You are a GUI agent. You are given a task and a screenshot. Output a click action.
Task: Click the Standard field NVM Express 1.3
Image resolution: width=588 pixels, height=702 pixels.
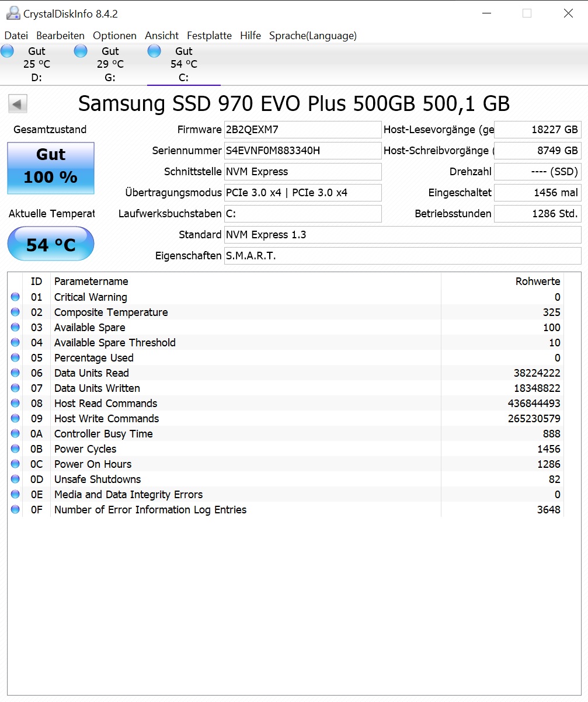(403, 235)
